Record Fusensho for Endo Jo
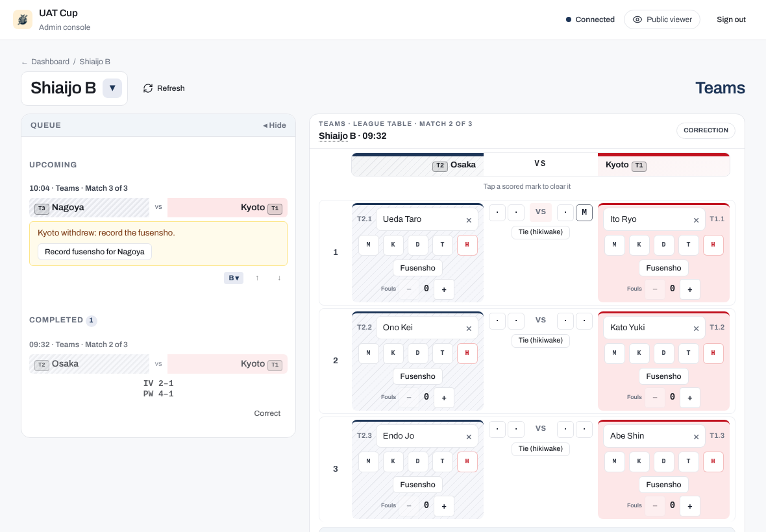This screenshot has width=766, height=532. [x=417, y=485]
